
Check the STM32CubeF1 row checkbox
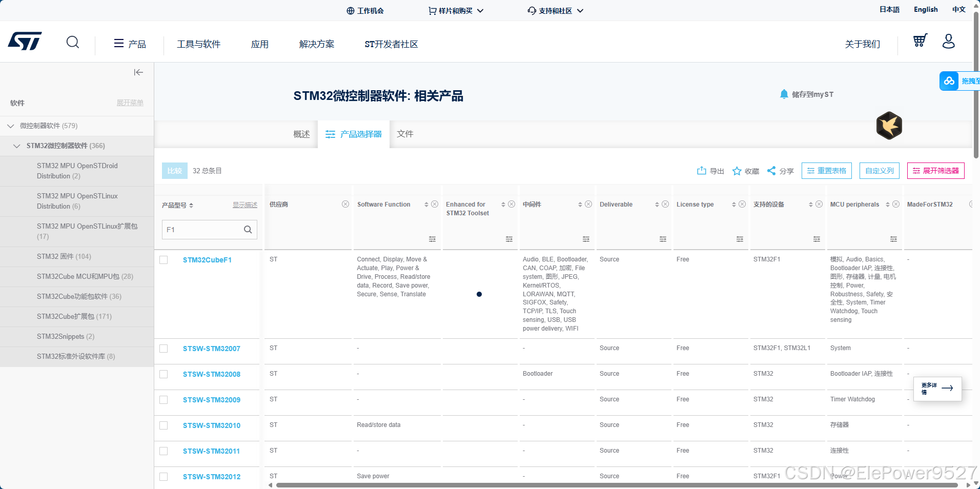164,260
